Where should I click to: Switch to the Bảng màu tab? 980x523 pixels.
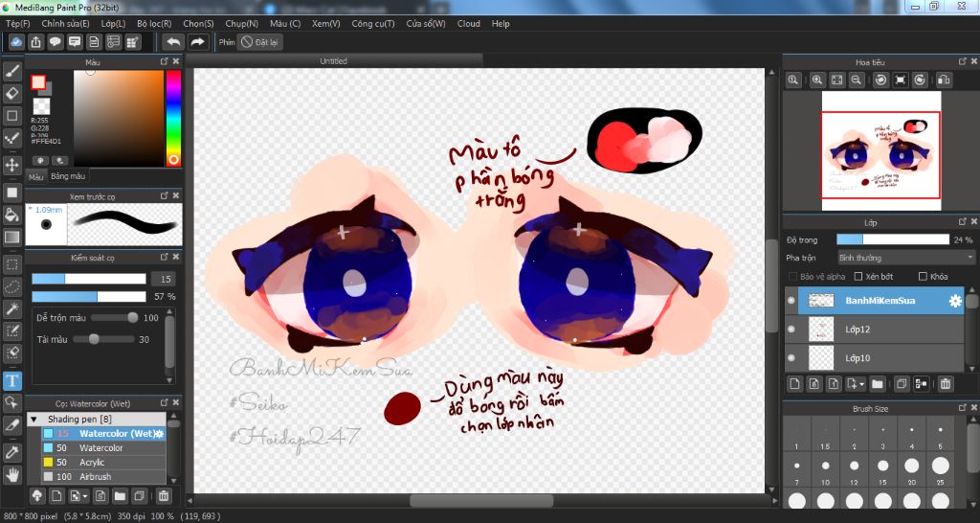click(68, 176)
